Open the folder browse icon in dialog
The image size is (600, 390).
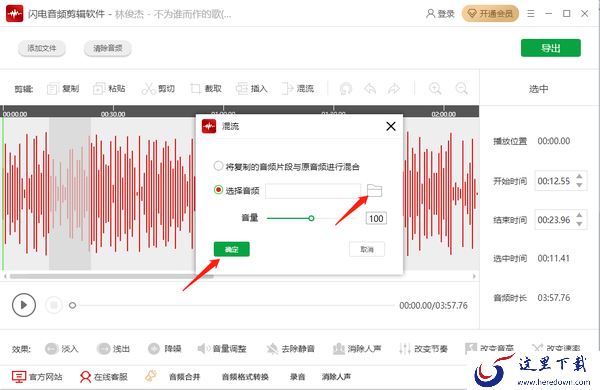pyautogui.click(x=374, y=190)
